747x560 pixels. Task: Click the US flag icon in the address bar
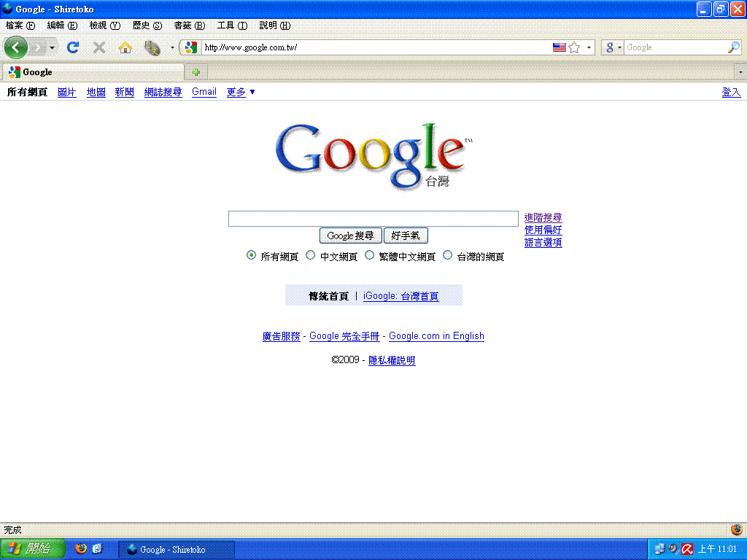click(560, 47)
